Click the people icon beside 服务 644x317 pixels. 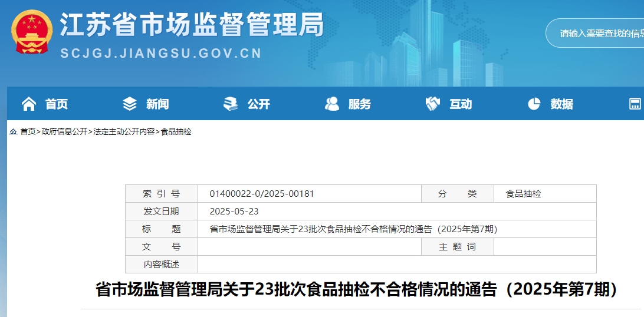click(x=332, y=104)
